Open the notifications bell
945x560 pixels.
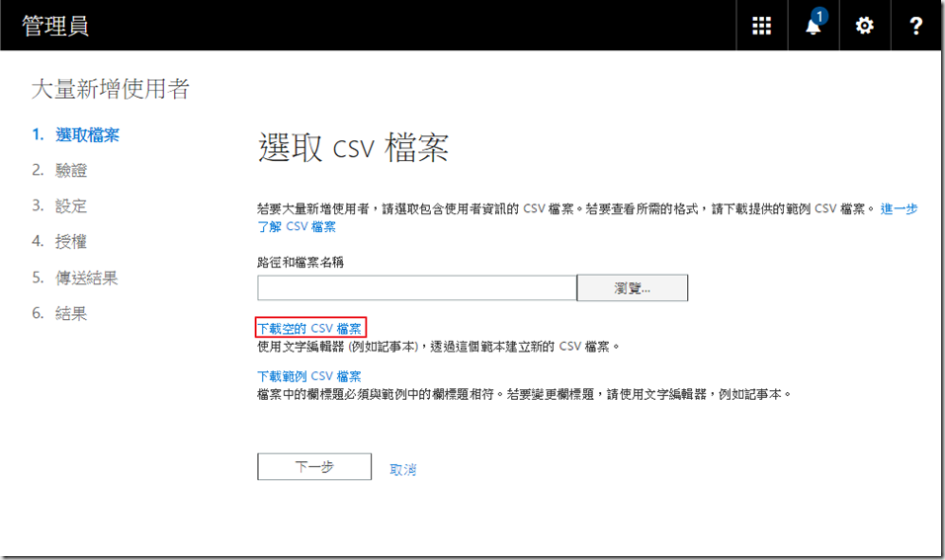click(814, 26)
